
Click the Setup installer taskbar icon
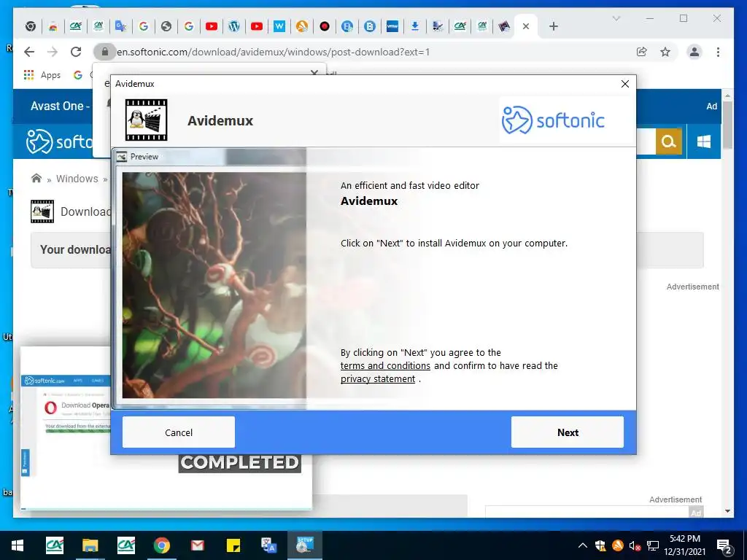pos(304,545)
